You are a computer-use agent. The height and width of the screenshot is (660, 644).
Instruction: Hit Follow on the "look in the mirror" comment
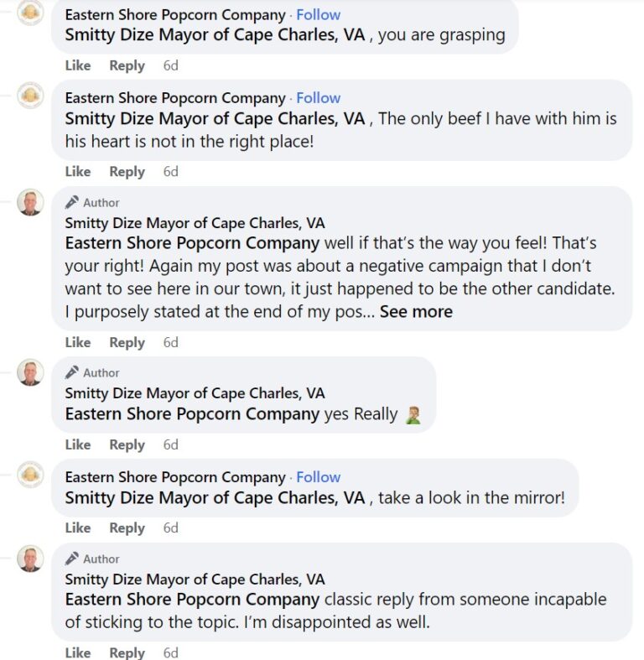click(x=319, y=477)
